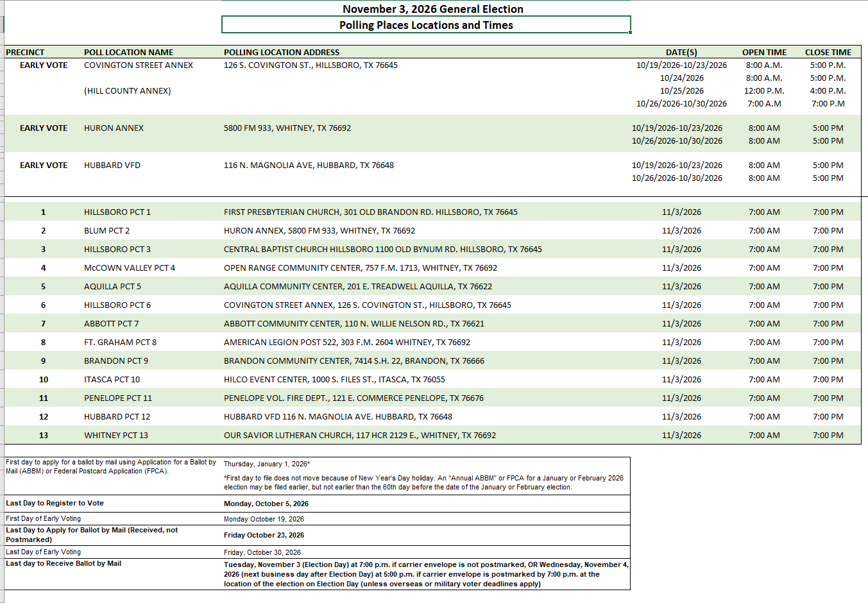868x603 pixels.
Task: Click the Friday October 23, 2026 date cell
Action: click(x=264, y=535)
